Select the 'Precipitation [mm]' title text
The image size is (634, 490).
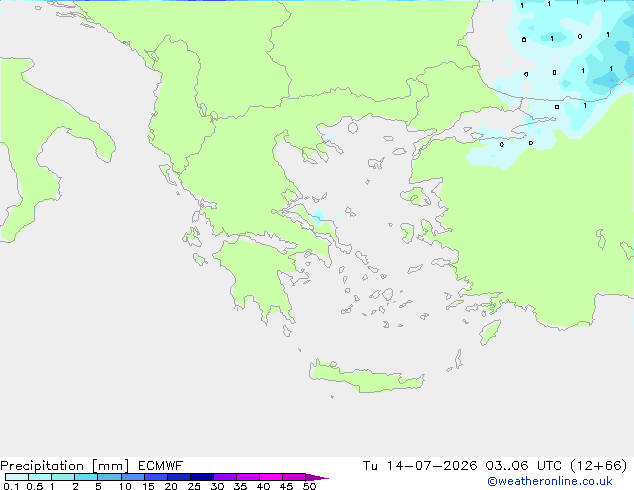tap(64, 466)
